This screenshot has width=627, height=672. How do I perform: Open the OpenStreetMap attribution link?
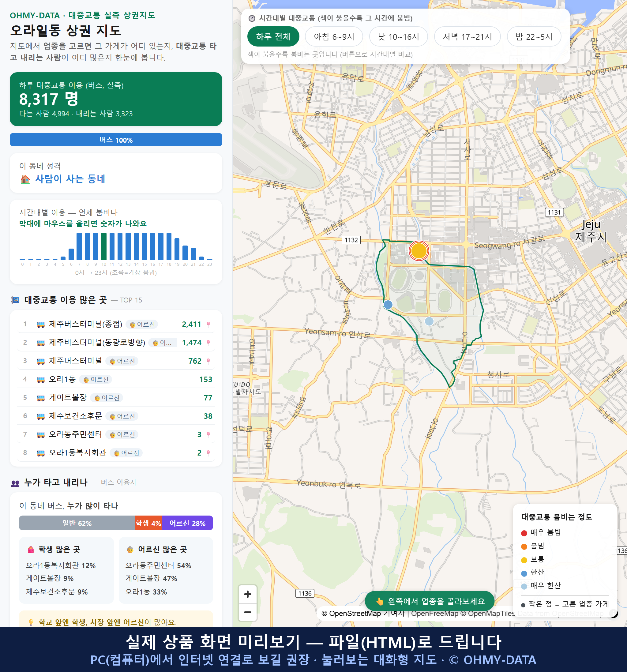click(355, 614)
